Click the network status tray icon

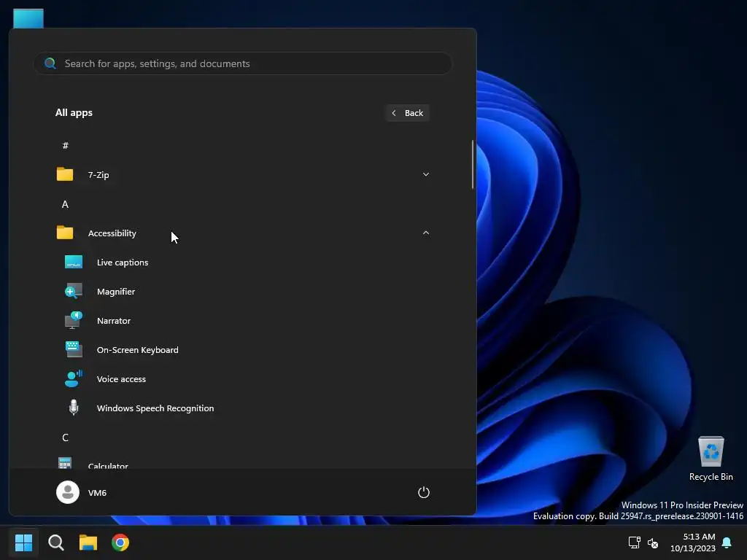click(634, 542)
